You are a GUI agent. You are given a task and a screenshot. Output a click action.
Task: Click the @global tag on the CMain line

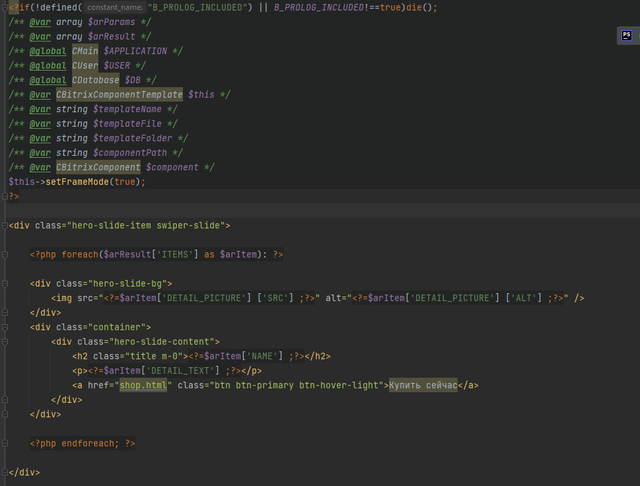click(48, 51)
